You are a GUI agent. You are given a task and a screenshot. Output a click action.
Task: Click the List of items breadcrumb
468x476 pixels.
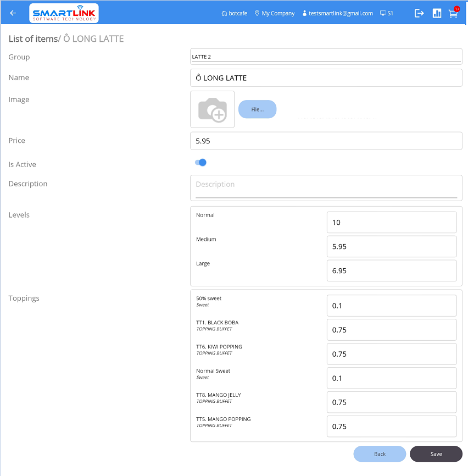[32, 38]
